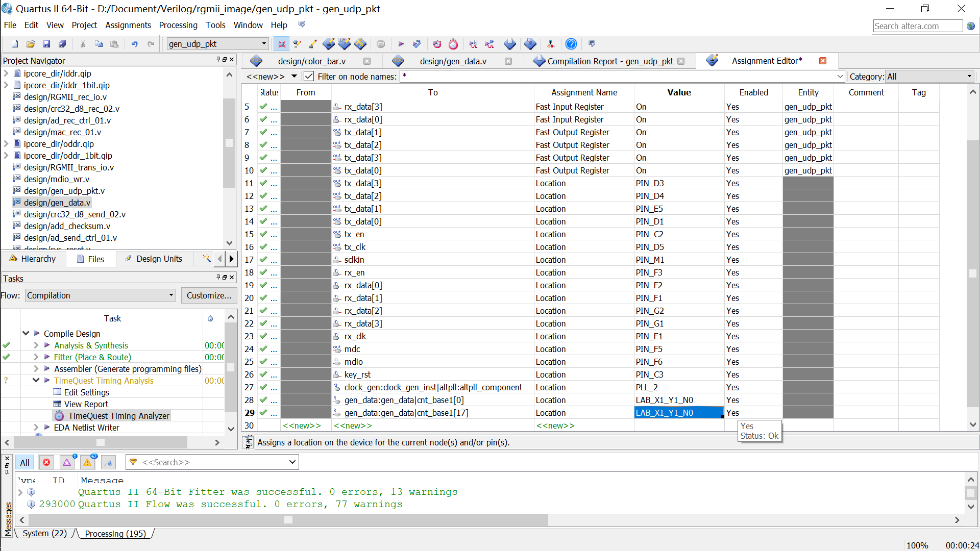Open the gen_udp_pkt project dropdown
The width and height of the screenshot is (980, 551).
(264, 44)
